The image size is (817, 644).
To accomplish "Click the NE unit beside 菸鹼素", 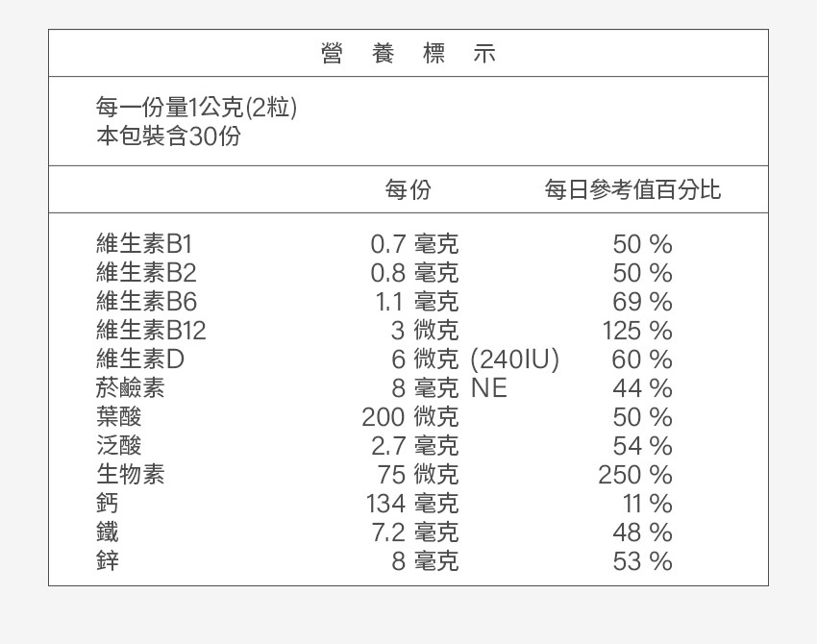I will 489,388.
